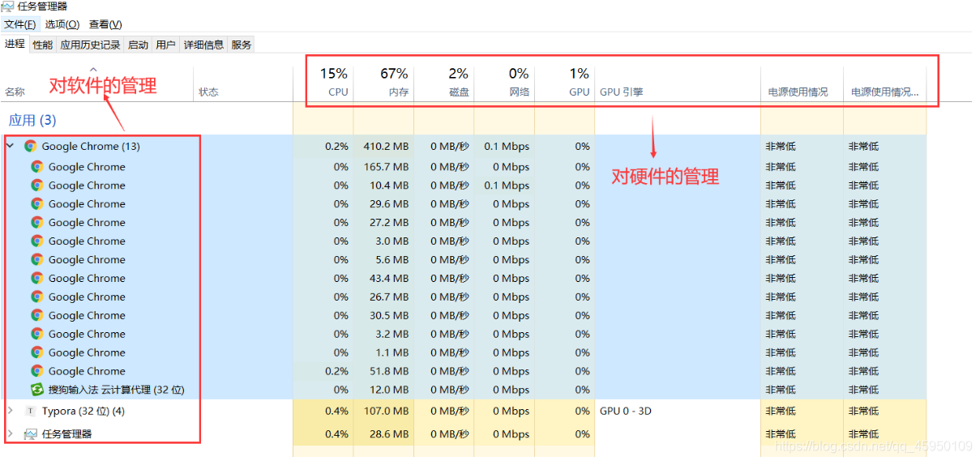This screenshot has width=980, height=461.
Task: Switch to the 详细信息 tab
Action: (x=203, y=45)
